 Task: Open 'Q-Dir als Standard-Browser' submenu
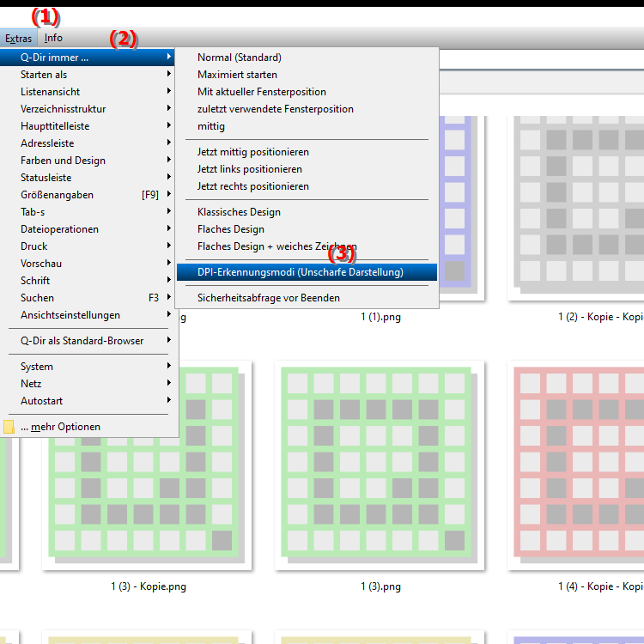[87, 341]
